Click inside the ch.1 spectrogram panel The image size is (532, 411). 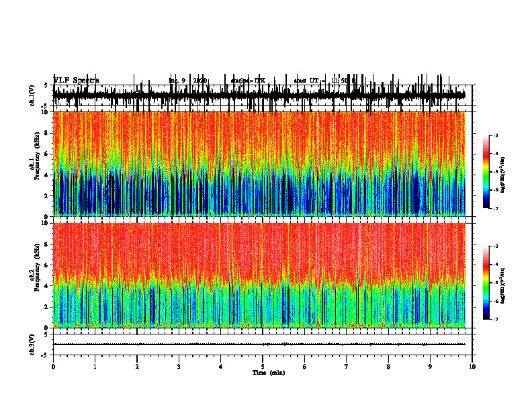(x=259, y=164)
